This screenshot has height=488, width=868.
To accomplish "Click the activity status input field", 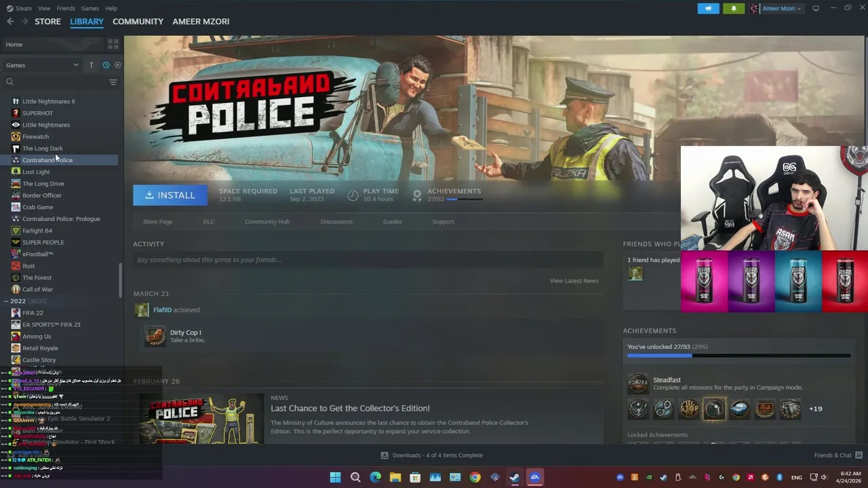I will (368, 260).
